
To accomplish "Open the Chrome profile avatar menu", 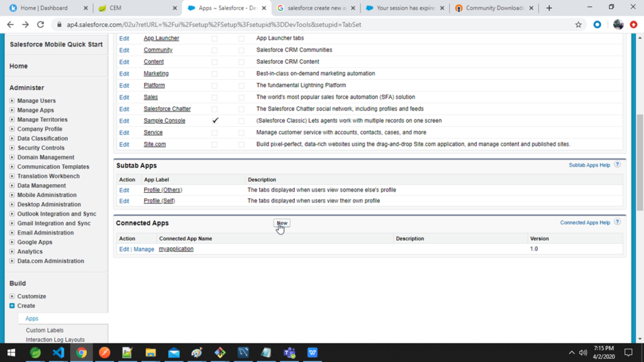I will tap(618, 25).
